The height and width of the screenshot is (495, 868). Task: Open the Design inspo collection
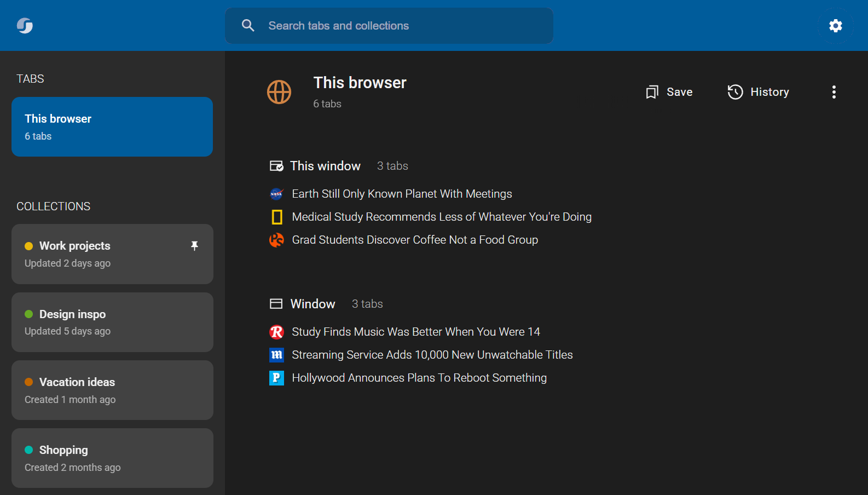112,322
